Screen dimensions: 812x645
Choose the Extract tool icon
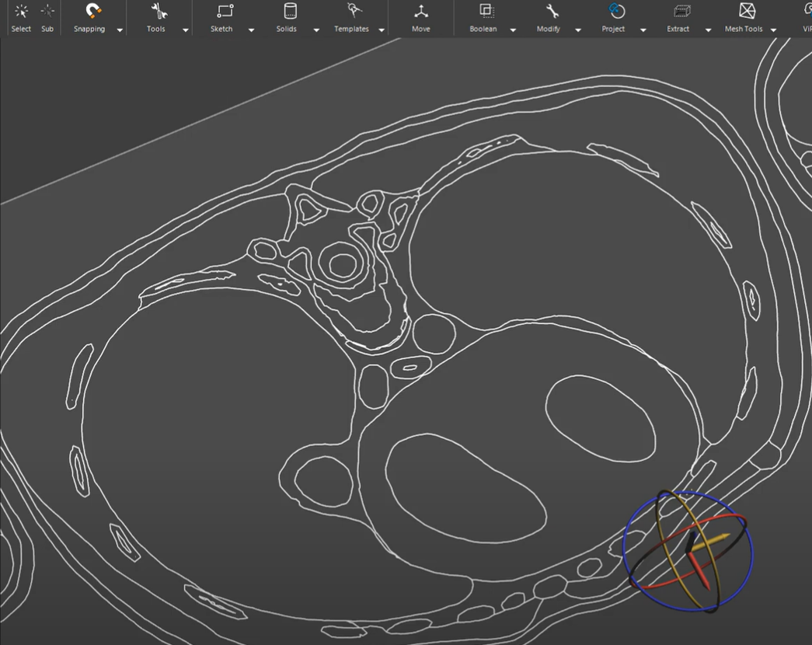682,12
